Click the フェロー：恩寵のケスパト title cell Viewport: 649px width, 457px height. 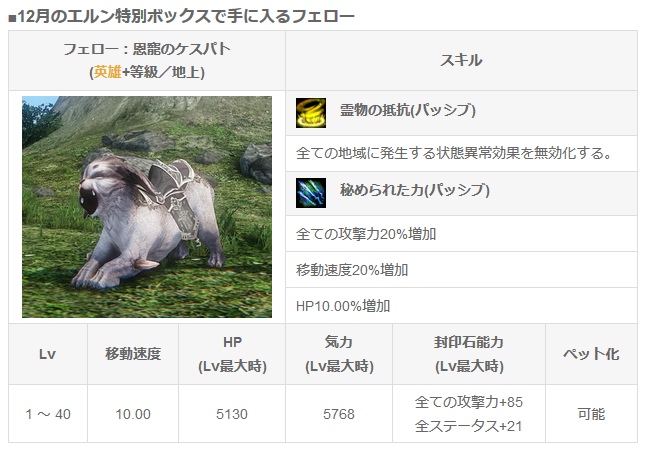pyautogui.click(x=147, y=60)
